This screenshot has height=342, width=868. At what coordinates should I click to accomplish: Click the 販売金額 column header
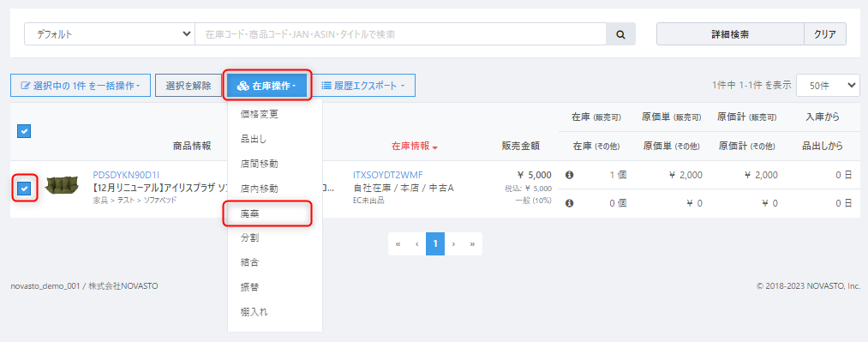520,146
